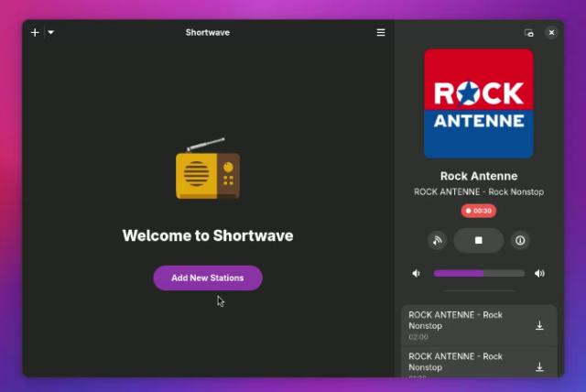586x392 pixels.
Task: Close the Shortwave window
Action: pos(551,32)
